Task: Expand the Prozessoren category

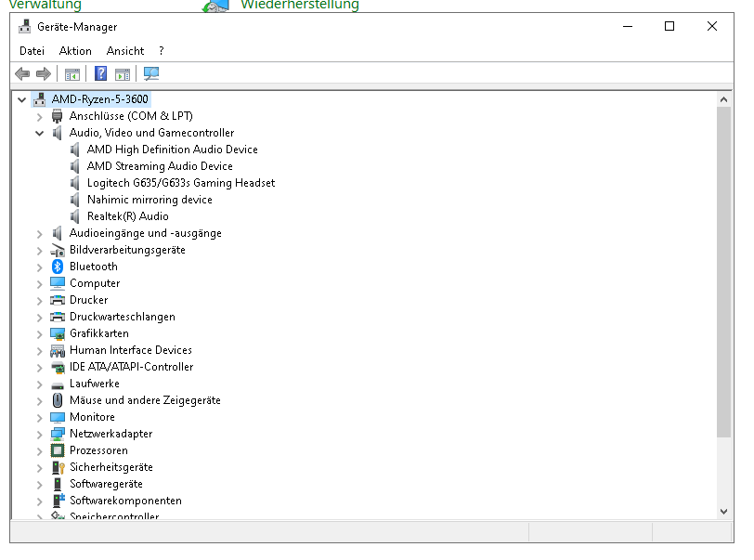Action: [39, 451]
